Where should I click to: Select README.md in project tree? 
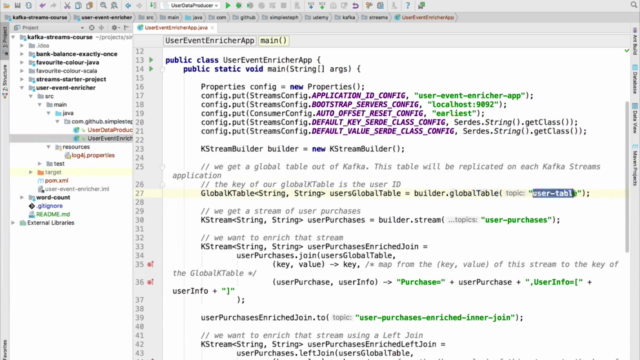[49, 214]
